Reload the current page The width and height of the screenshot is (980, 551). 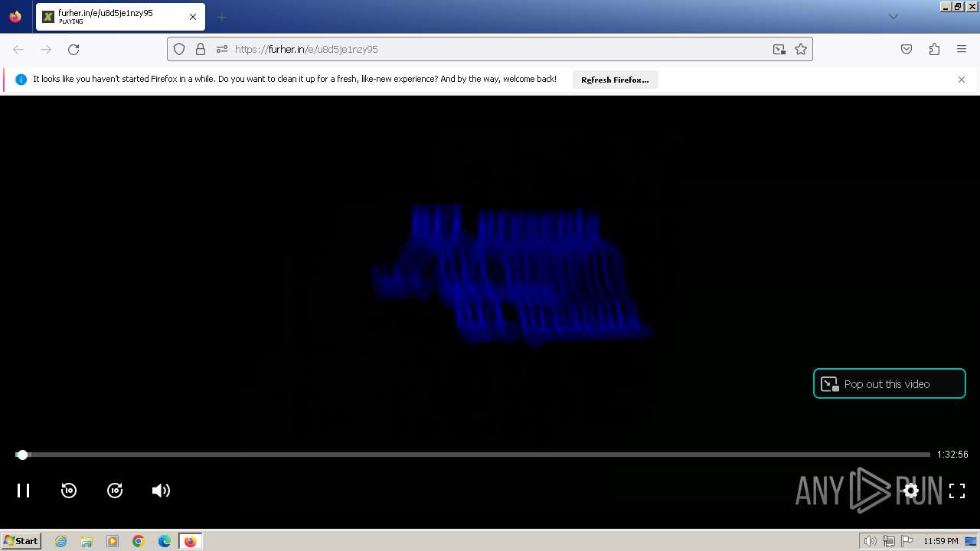(x=73, y=49)
